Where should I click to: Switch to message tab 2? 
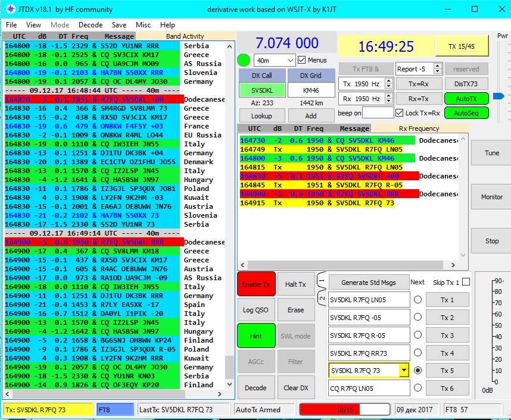[x=322, y=297]
